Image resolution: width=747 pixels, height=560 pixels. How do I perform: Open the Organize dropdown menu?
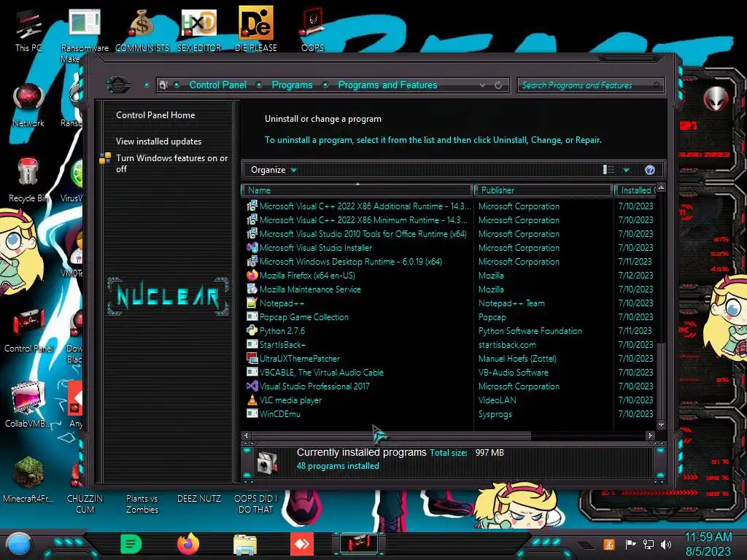pos(274,170)
